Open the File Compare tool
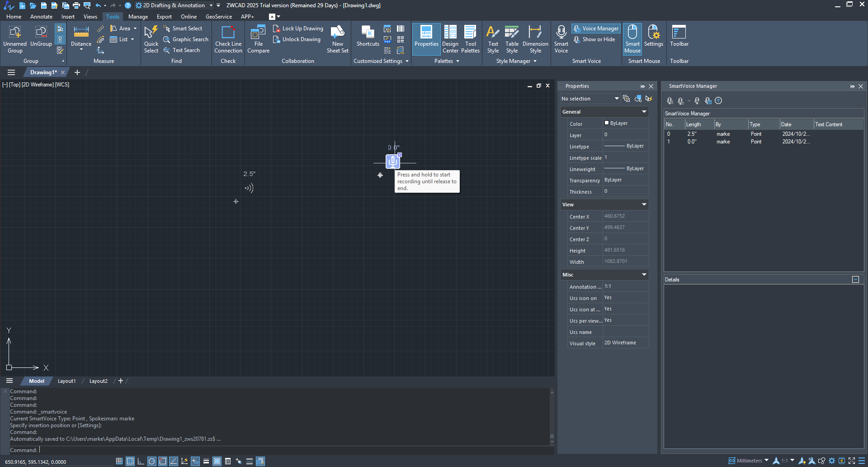Viewport: 868px width, 467px height. click(x=258, y=39)
